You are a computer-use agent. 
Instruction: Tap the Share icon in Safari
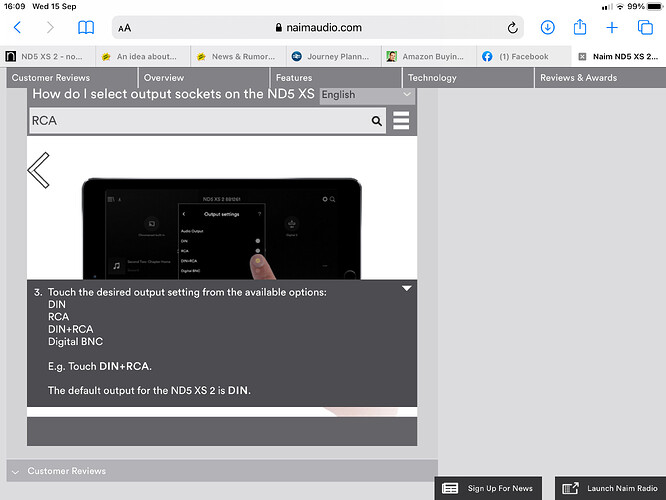pos(579,28)
